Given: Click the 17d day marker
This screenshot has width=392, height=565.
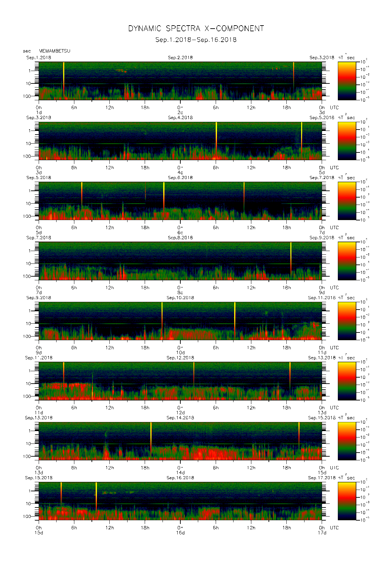Looking at the screenshot, I should point(322,533).
